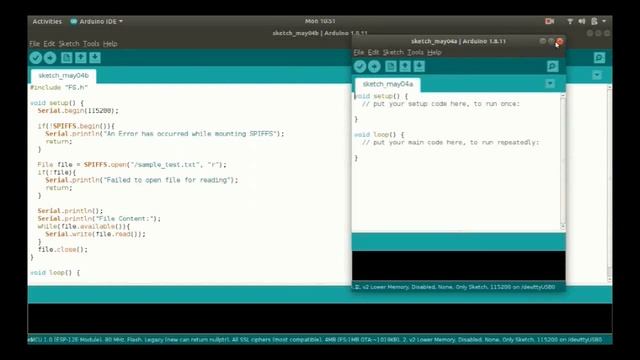Open the tab dropdown arrow in sketch_may04a window
640x360 pixels.
550,84
